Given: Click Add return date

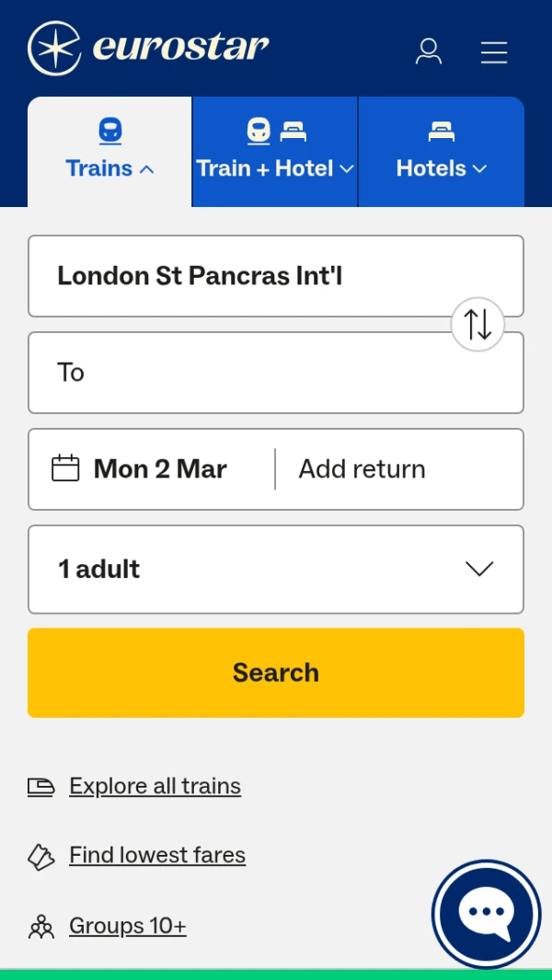Looking at the screenshot, I should click(x=362, y=469).
